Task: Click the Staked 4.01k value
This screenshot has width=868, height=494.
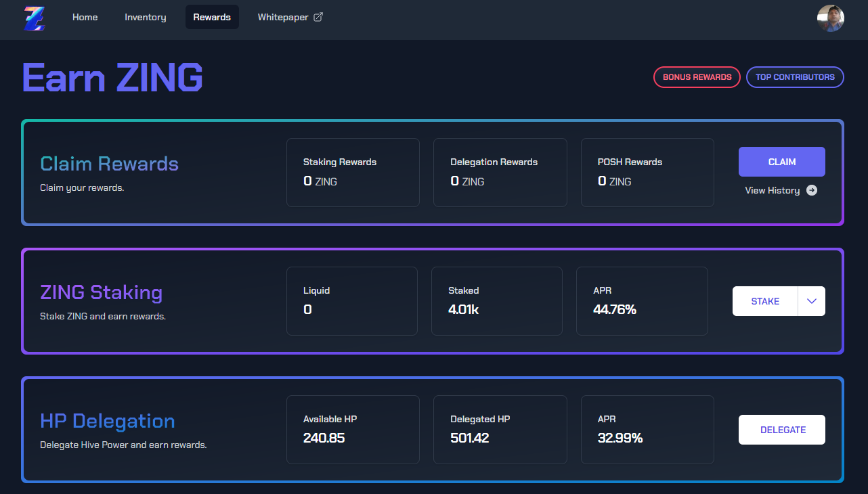Action: (x=464, y=309)
